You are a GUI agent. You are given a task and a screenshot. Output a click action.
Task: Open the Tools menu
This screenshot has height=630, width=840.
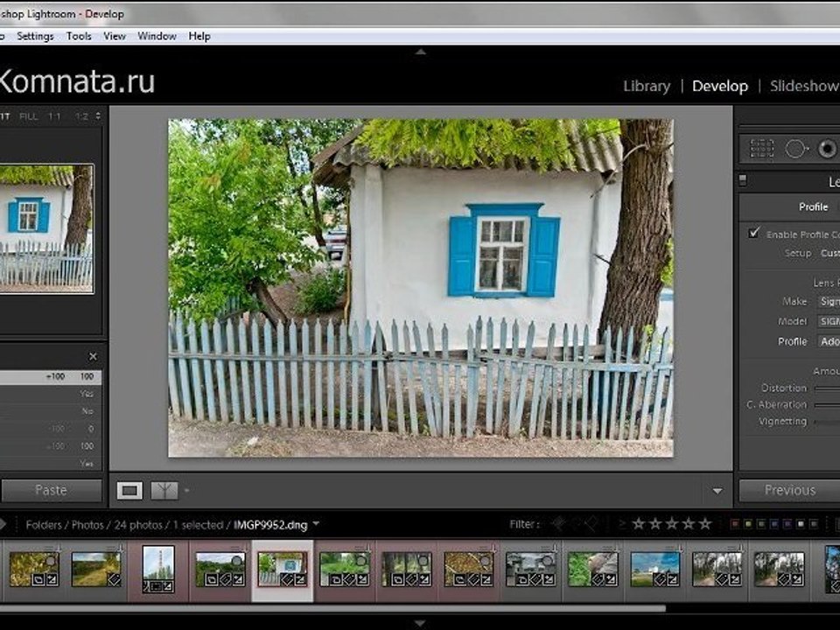coord(79,36)
